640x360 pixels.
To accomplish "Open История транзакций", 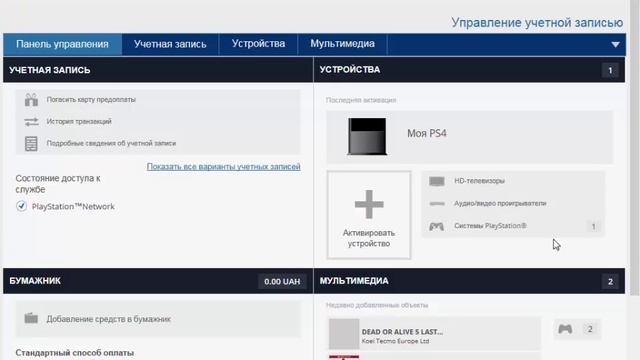I will pos(79,122).
